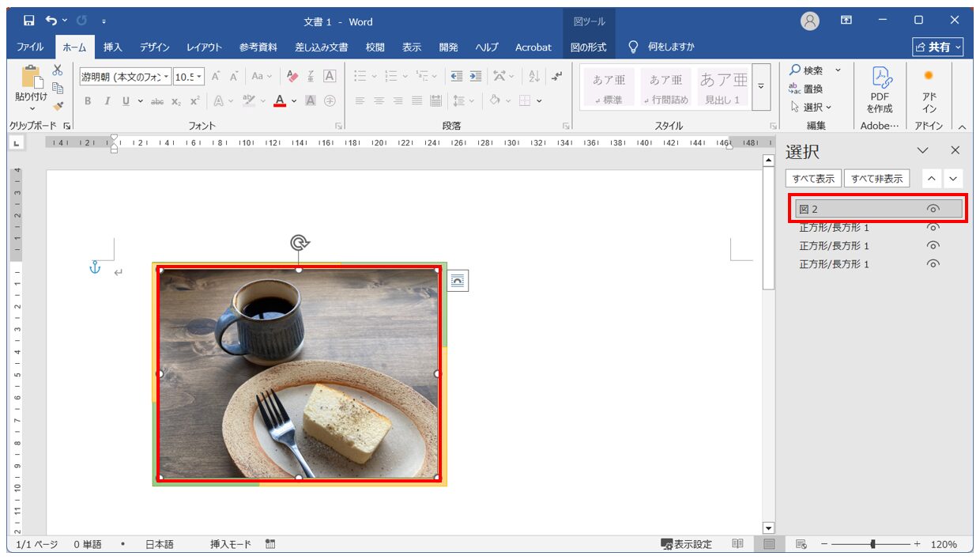This screenshot has width=980, height=560.
Task: Open the bullet list dropdown
Action: click(x=374, y=77)
